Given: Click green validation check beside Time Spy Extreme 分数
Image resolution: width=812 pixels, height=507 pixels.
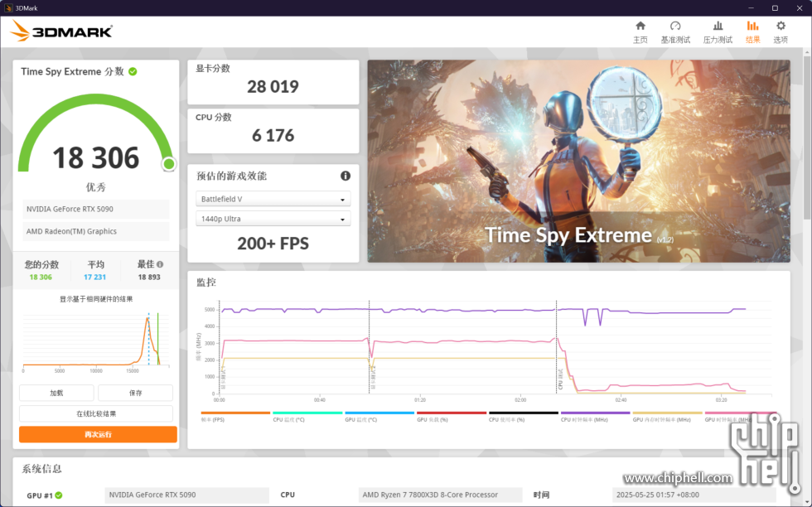Looking at the screenshot, I should (x=133, y=71).
